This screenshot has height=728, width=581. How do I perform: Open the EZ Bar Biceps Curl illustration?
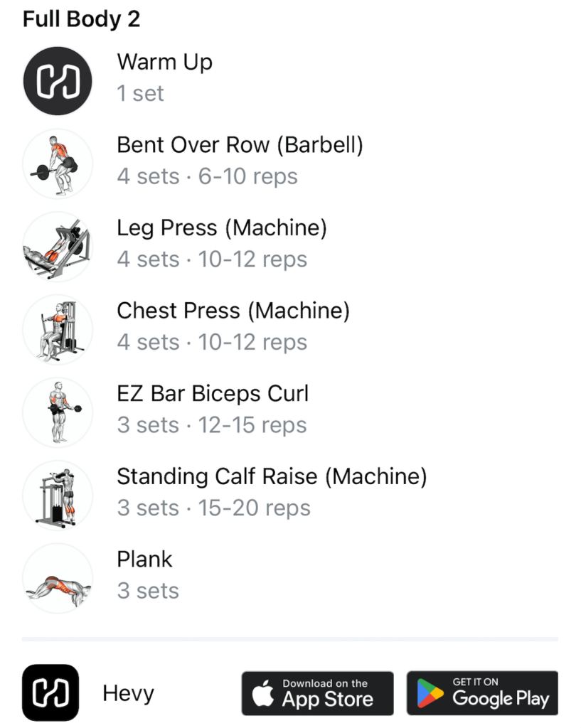pyautogui.click(x=58, y=412)
